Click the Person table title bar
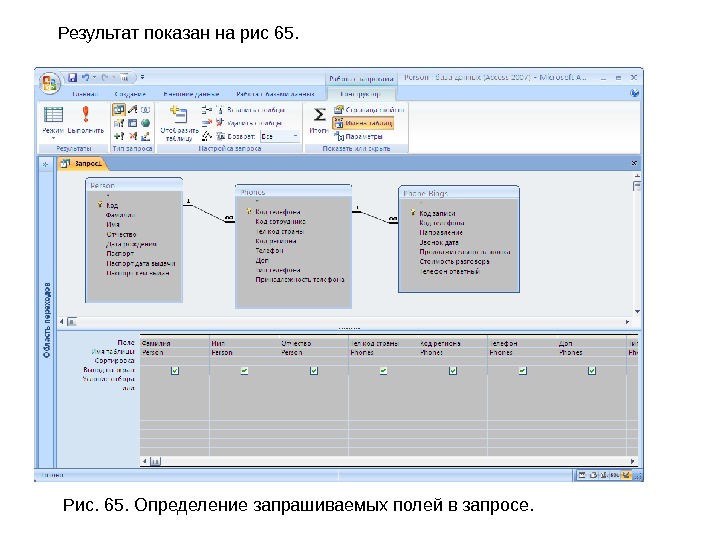720x540 pixels. click(134, 185)
